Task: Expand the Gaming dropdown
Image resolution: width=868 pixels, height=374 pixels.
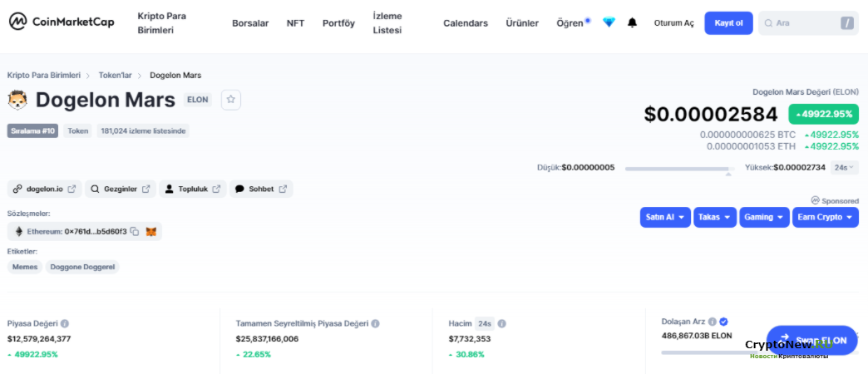Action: point(764,217)
